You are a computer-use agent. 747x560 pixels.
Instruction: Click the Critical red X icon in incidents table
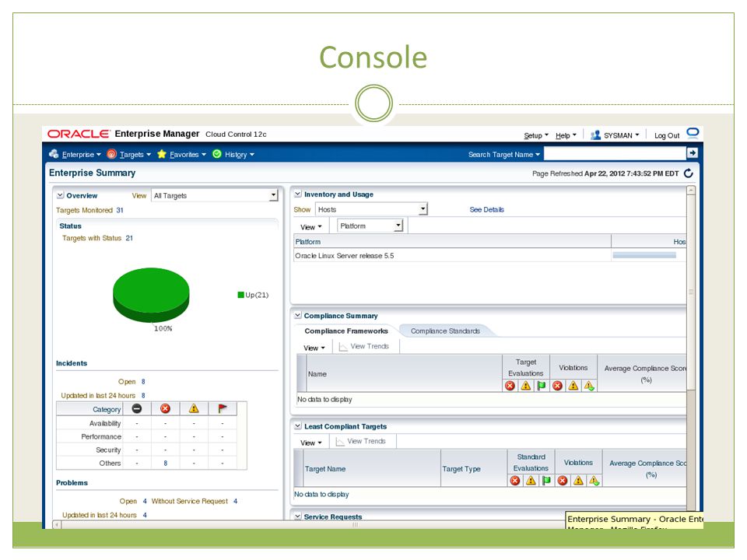click(x=165, y=408)
